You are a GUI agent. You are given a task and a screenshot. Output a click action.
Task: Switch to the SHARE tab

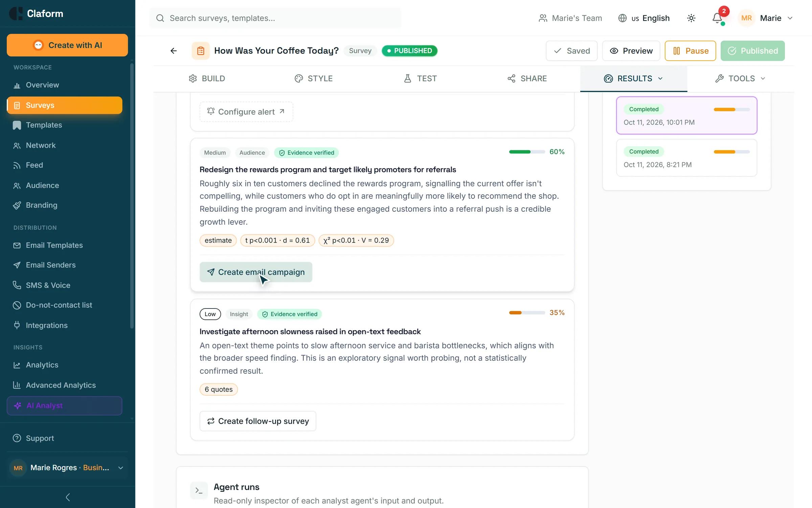coord(527,79)
